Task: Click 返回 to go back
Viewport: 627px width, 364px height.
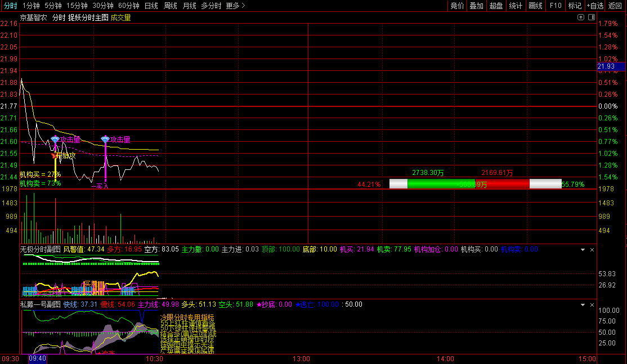Action: pyautogui.click(x=615, y=6)
